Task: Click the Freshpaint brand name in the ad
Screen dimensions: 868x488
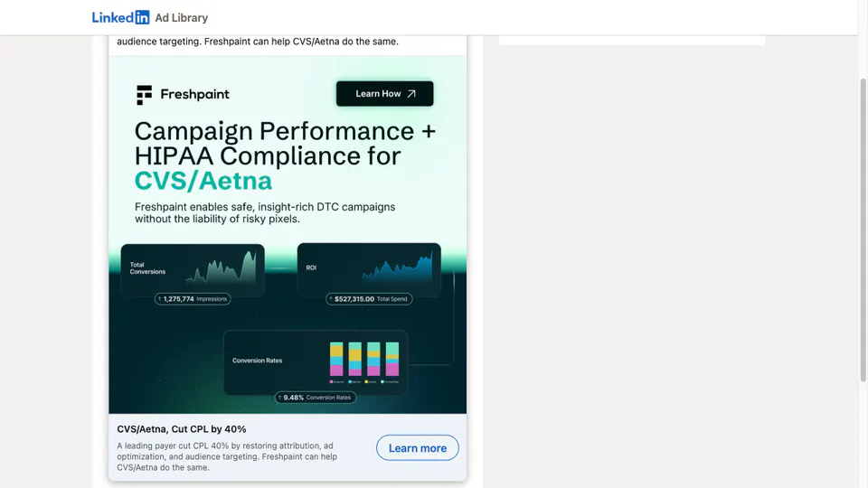Action: 195,94
